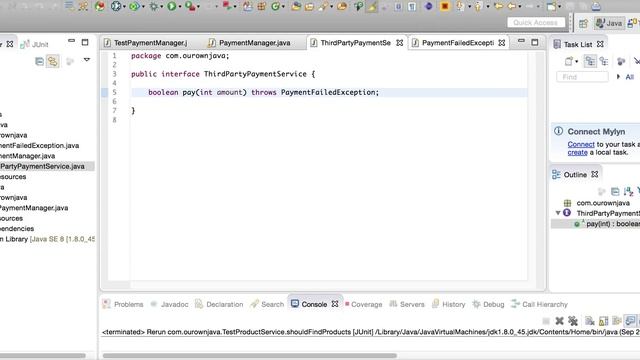Click the Task List Find field

point(582,77)
